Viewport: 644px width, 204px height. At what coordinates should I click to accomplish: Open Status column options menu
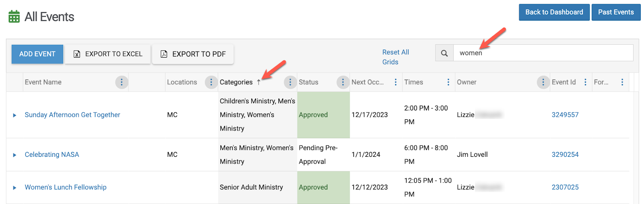[x=343, y=82]
